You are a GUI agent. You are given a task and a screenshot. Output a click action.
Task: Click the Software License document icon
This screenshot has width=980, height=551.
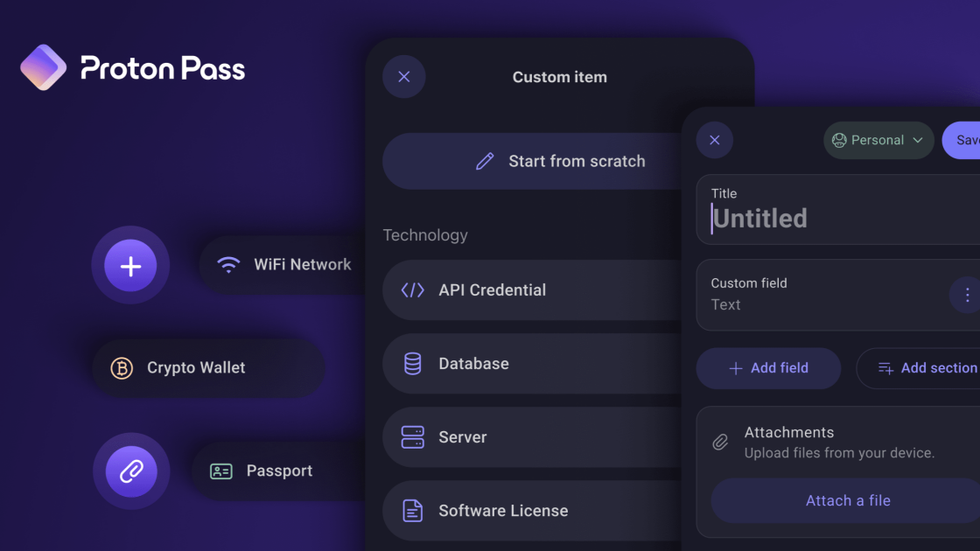click(x=412, y=511)
